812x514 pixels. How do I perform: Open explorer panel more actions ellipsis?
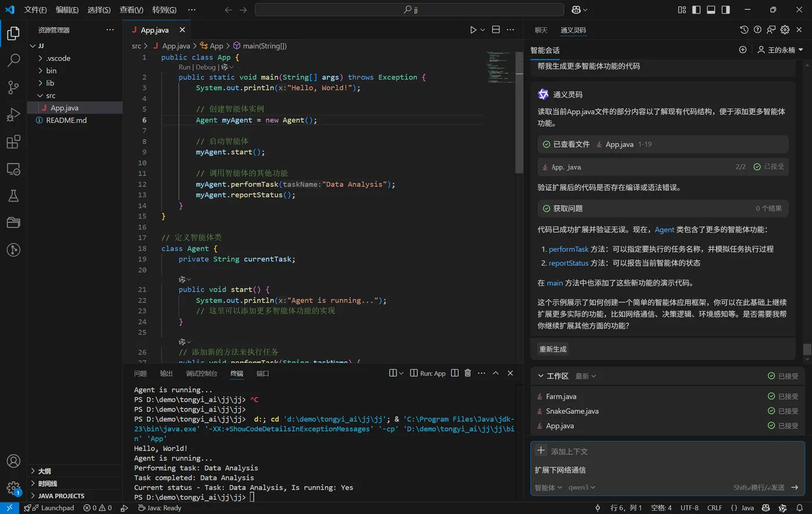[110, 30]
